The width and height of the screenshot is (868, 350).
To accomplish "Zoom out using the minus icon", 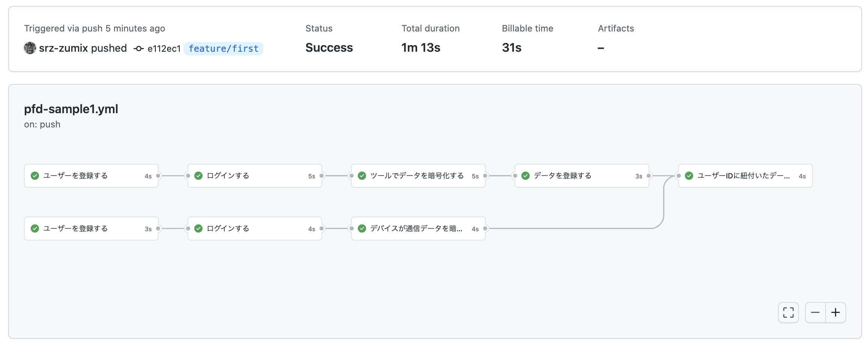I will click(815, 312).
